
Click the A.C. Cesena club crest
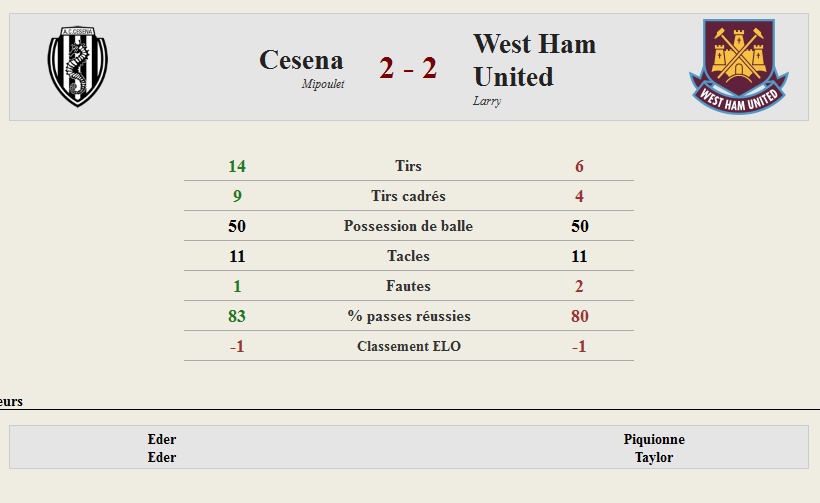pos(77,66)
